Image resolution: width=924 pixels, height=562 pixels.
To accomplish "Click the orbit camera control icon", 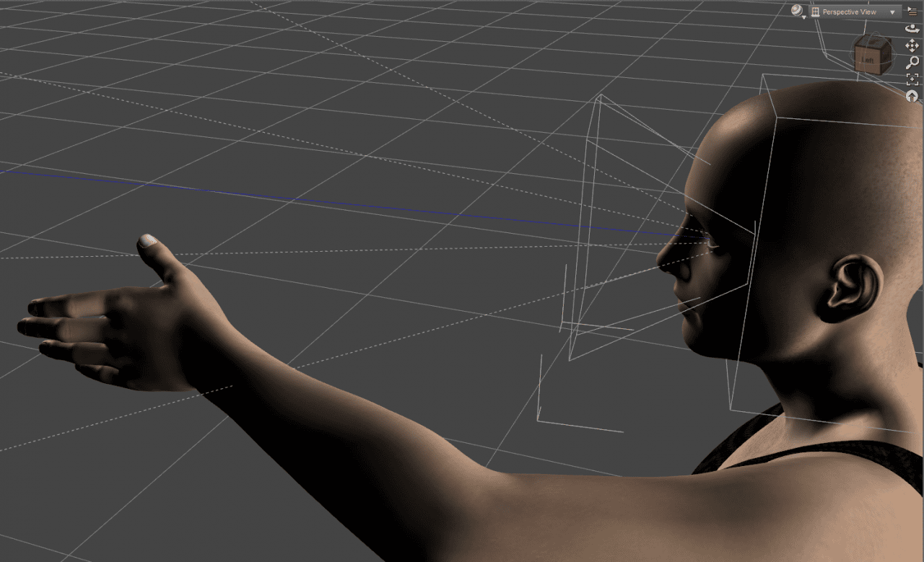I will [912, 29].
